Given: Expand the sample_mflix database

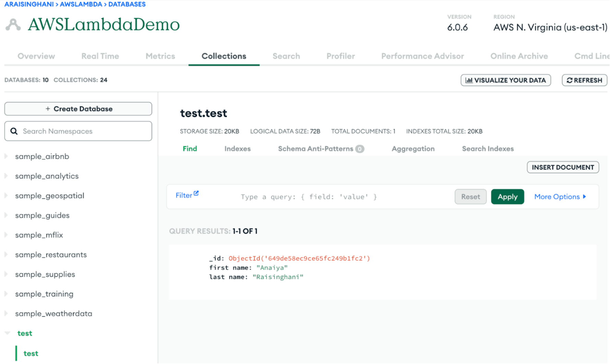Looking at the screenshot, I should pyautogui.click(x=6, y=235).
